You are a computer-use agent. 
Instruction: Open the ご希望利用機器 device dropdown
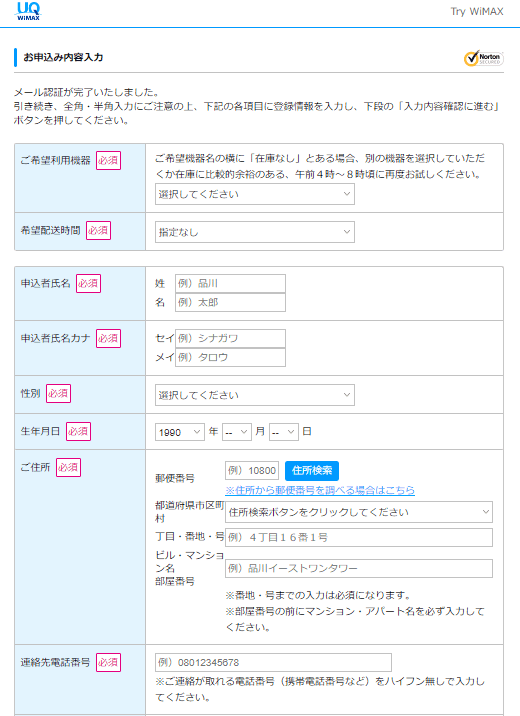(x=255, y=194)
